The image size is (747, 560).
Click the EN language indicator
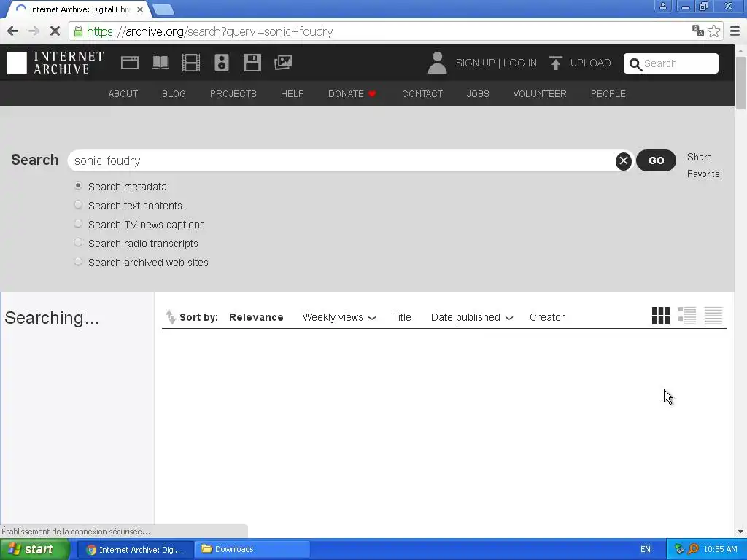click(645, 549)
